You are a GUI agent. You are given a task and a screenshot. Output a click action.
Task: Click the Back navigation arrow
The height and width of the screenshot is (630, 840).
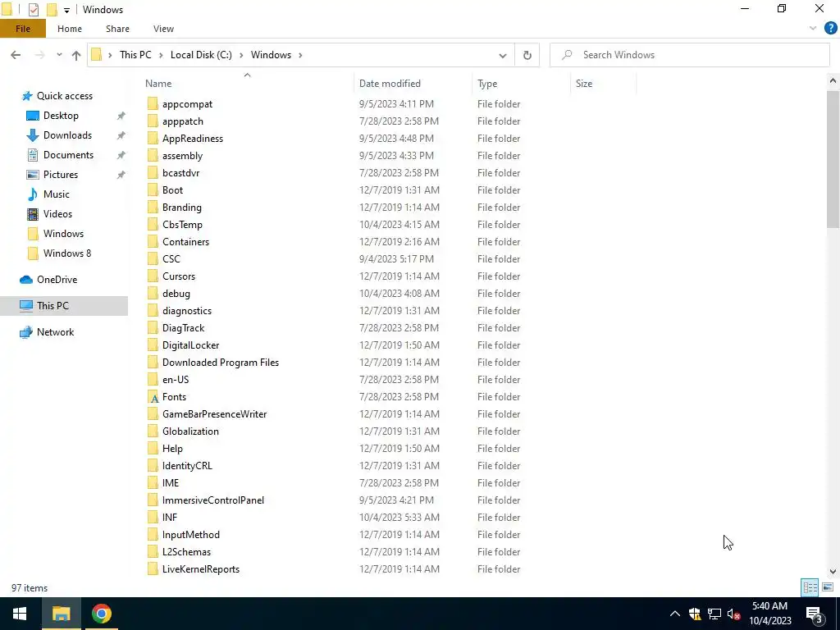16,55
